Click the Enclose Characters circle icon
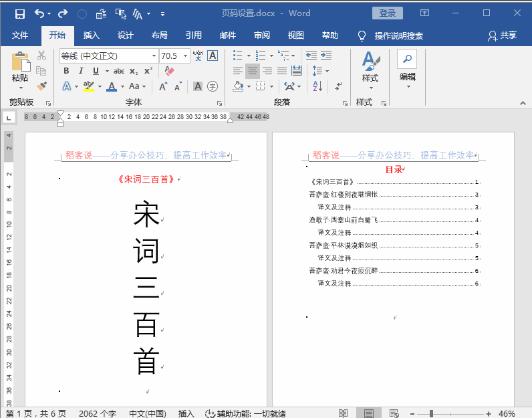 tap(213, 86)
